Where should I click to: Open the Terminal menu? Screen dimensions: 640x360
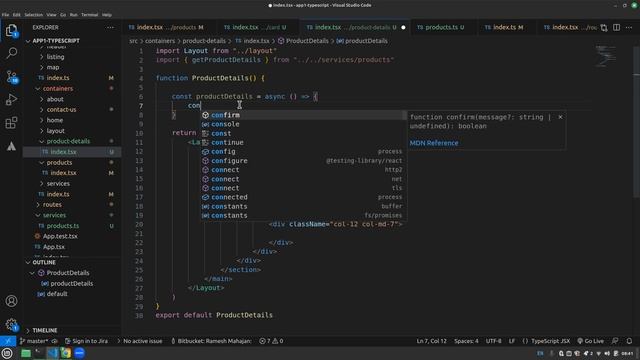click(89, 15)
